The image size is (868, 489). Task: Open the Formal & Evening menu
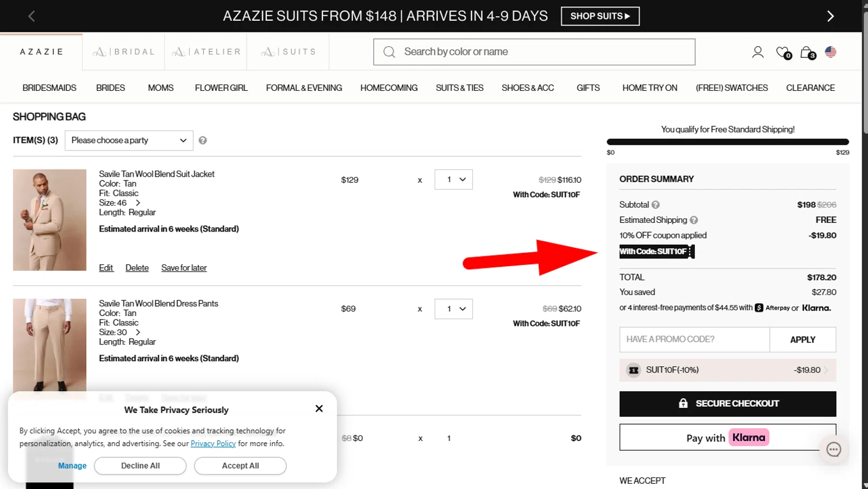(x=304, y=88)
